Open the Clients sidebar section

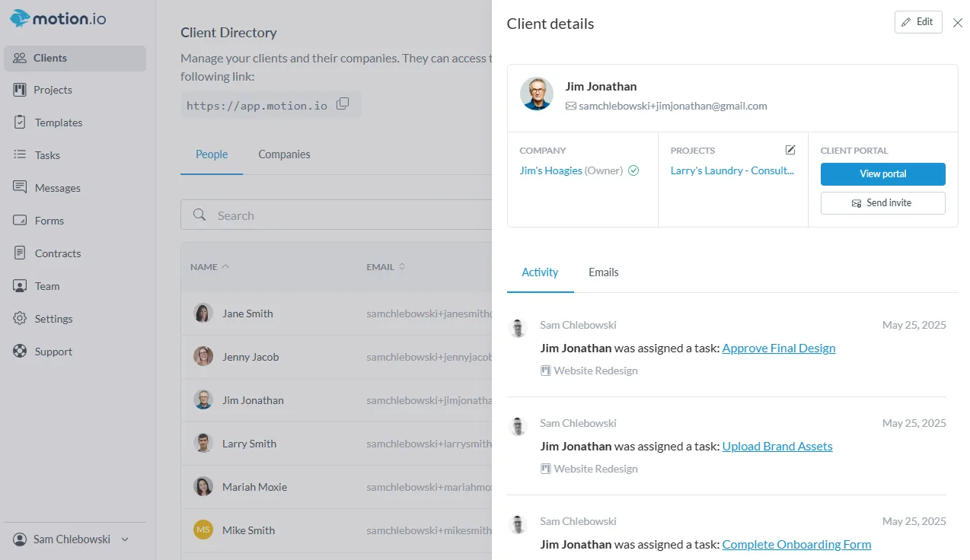pos(75,58)
